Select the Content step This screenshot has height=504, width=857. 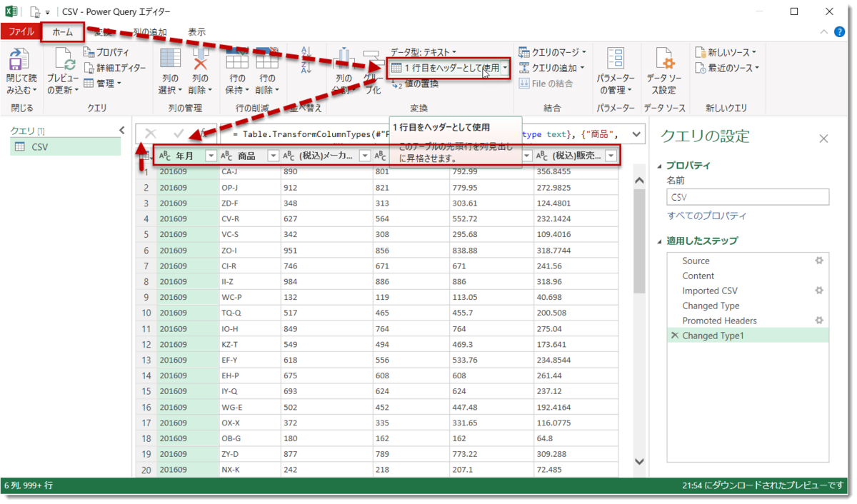[747, 276]
